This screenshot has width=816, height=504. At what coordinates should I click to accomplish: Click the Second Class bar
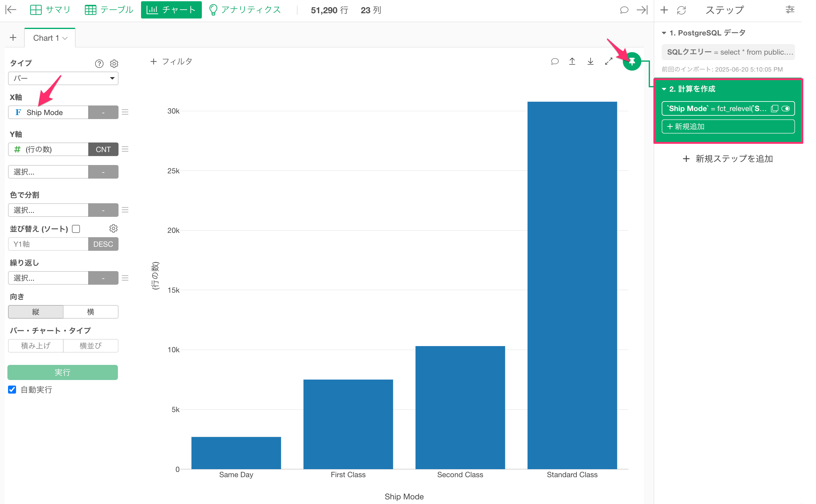(460, 407)
